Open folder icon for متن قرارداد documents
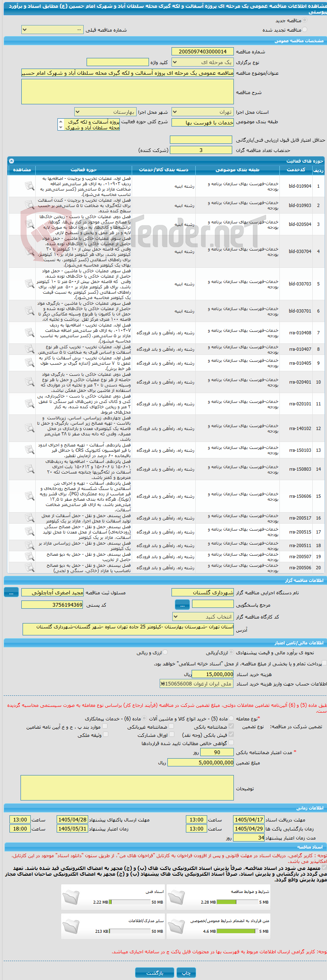 [x=177, y=926]
